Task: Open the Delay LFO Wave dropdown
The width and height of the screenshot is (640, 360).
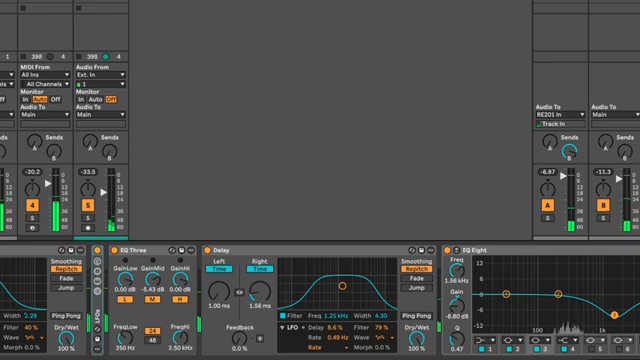Action: point(384,338)
